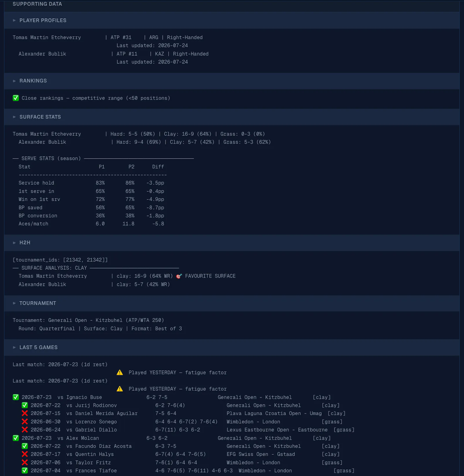Image resolution: width=464 pixels, height=476 pixels.
Task: Click the SURFACE ANALYSIS: CLAY heading
Action: coord(54,268)
